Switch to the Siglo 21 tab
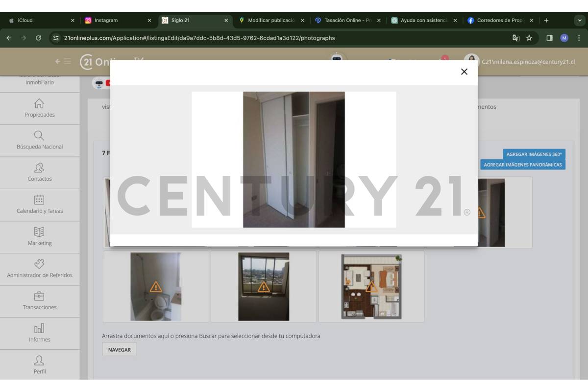This screenshot has height=392, width=588. click(x=194, y=21)
